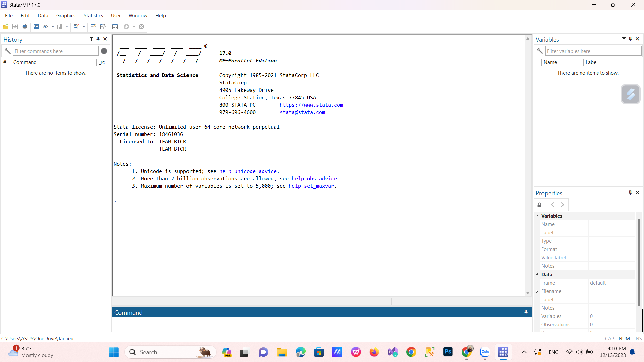This screenshot has height=362, width=644.
Task: Open the Edit menu
Action: (25, 15)
